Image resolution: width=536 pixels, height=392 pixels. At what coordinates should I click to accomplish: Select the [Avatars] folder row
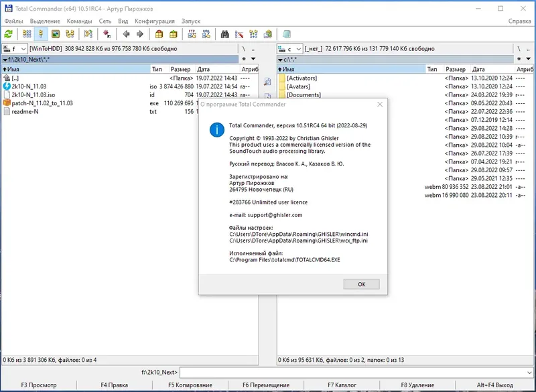[x=405, y=86]
